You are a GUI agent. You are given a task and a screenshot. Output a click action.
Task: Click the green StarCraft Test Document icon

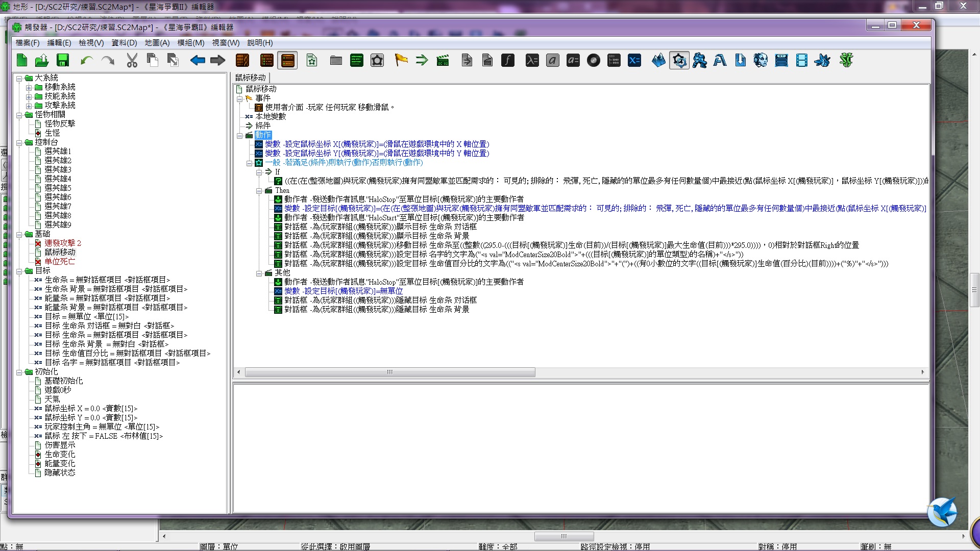[847, 60]
